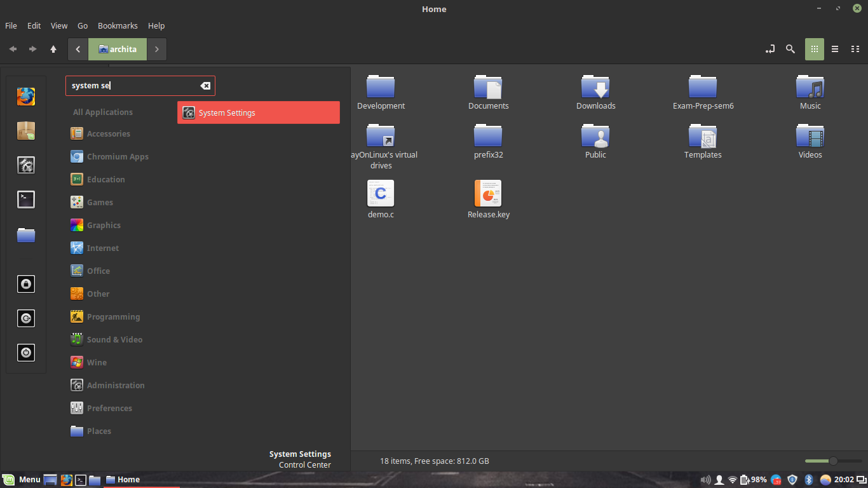This screenshot has height=488, width=868.
Task: Expand the path with the chevron after archita
Action: (156, 49)
